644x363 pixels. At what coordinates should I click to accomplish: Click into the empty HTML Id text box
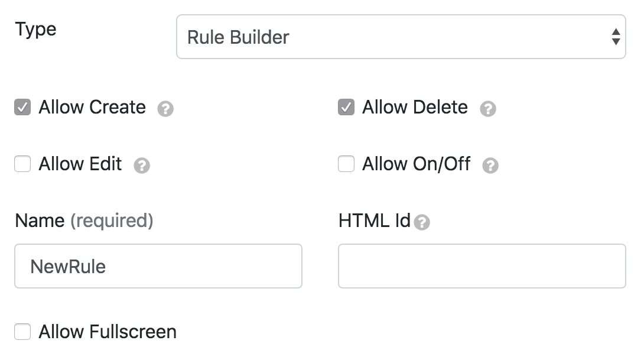(482, 266)
